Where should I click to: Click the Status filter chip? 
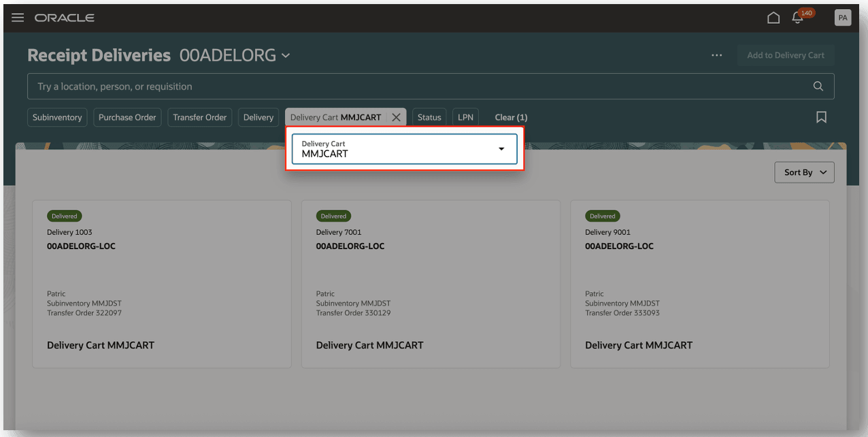pyautogui.click(x=429, y=117)
